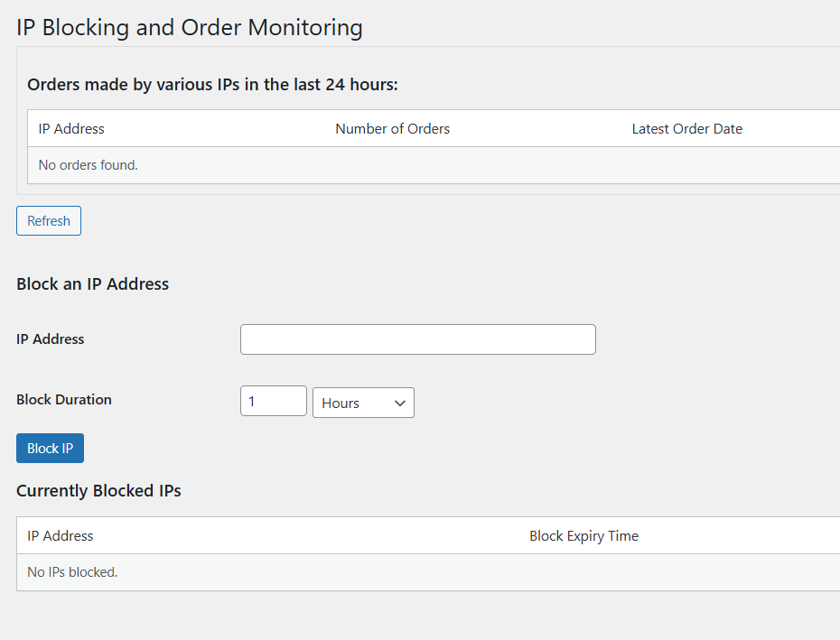Click Number of Orders column header
This screenshot has width=840, height=640.
point(392,129)
